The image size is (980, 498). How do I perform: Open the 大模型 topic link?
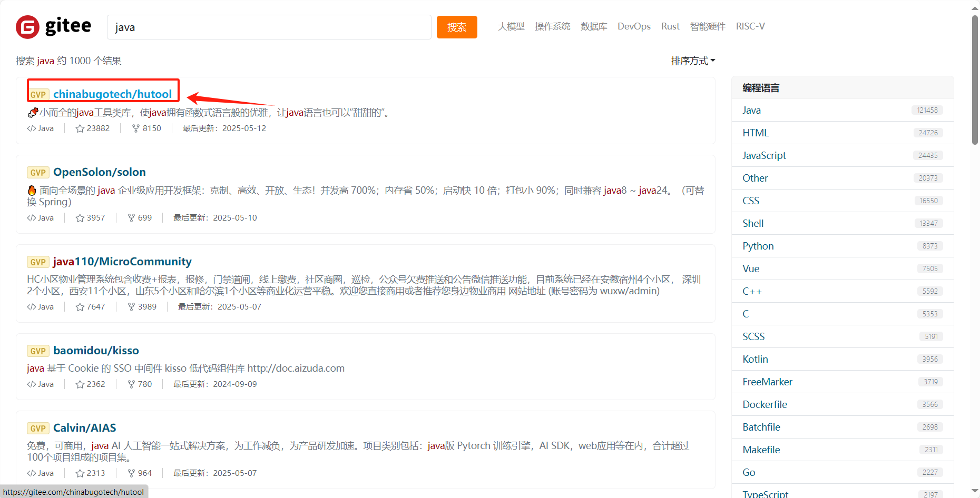pyautogui.click(x=511, y=26)
